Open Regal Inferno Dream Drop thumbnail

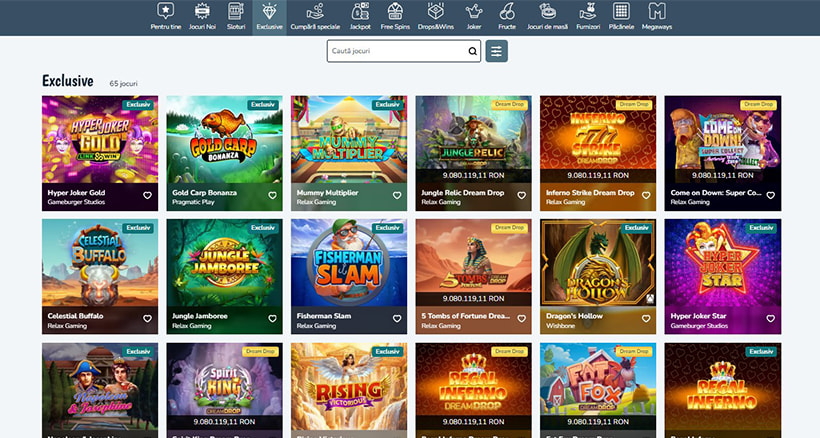[x=473, y=387]
